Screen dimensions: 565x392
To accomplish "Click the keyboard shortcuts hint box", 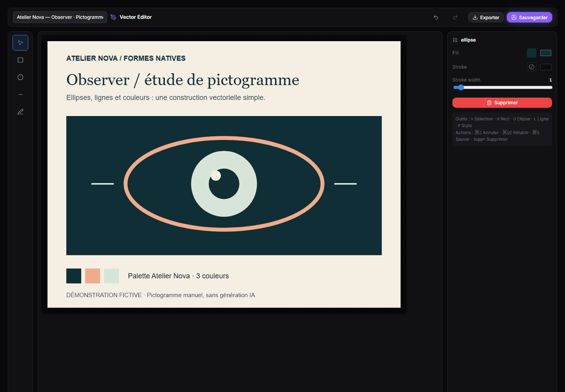I will tap(502, 129).
